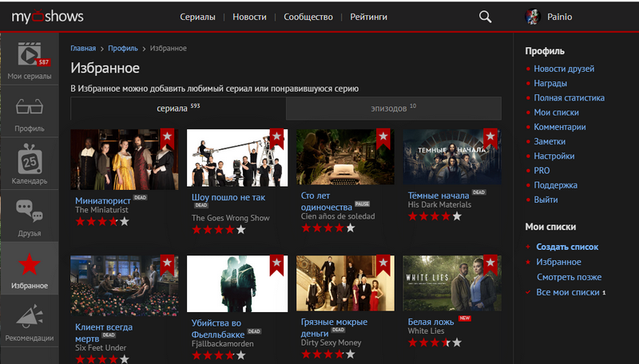Open the Сообщество menu
This screenshot has height=364, width=639.
pyautogui.click(x=308, y=17)
